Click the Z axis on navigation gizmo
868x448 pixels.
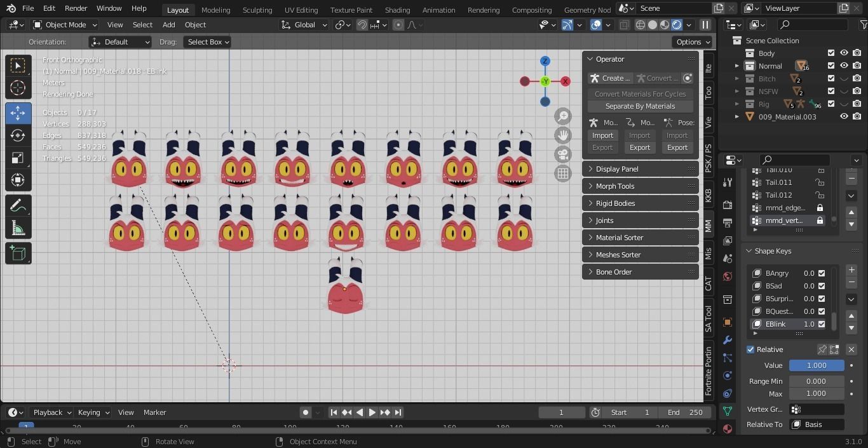[x=545, y=61]
